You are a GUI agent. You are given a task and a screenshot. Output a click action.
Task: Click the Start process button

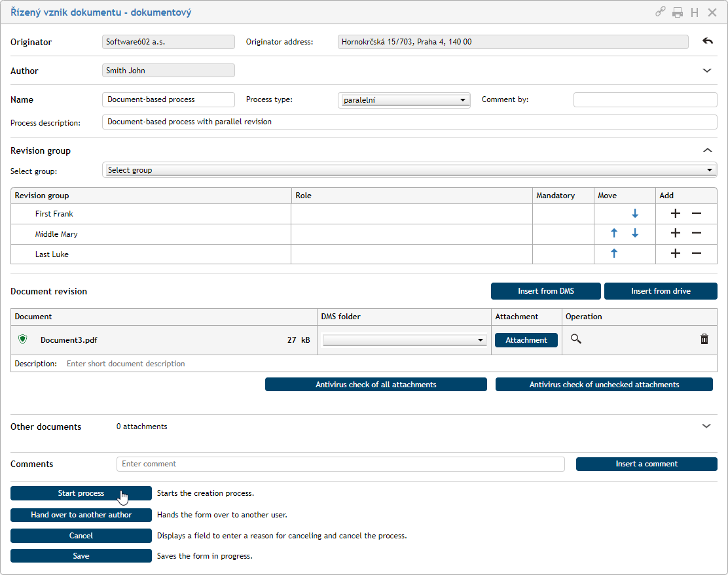click(81, 493)
